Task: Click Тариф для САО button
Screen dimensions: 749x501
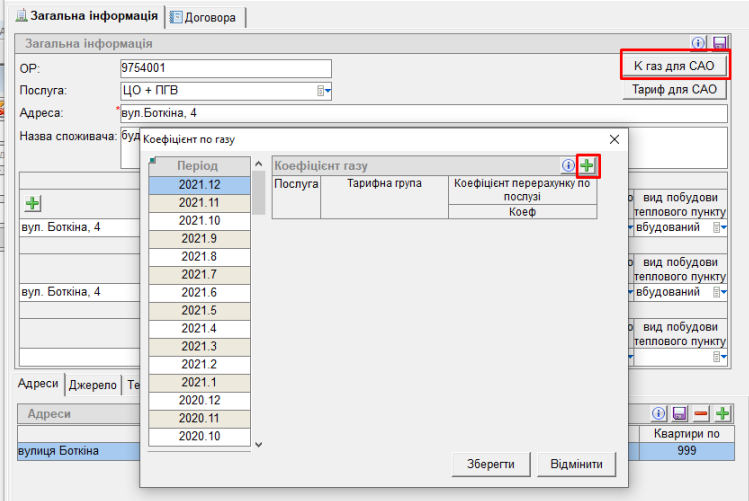Action: point(674,90)
